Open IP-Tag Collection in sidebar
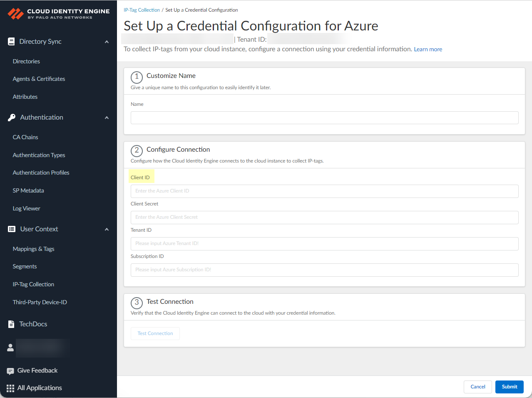532x398 pixels. [x=33, y=284]
